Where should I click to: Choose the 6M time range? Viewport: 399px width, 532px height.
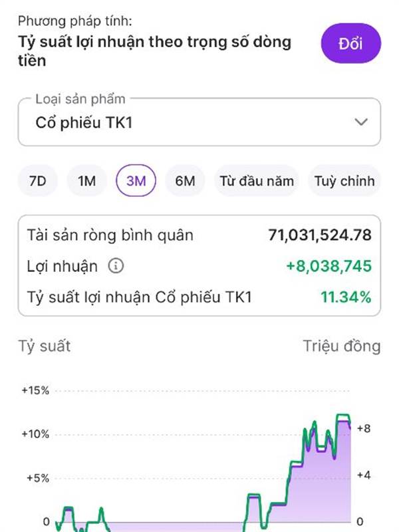[x=185, y=181]
